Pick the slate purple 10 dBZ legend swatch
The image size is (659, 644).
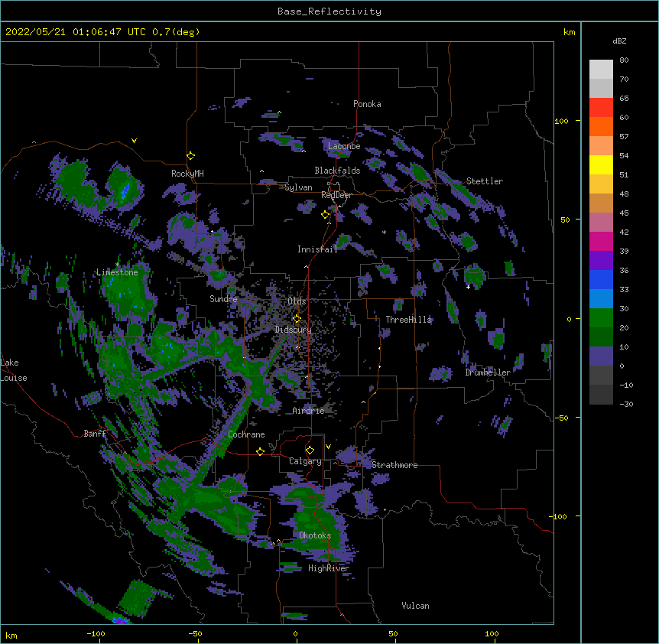(601, 356)
